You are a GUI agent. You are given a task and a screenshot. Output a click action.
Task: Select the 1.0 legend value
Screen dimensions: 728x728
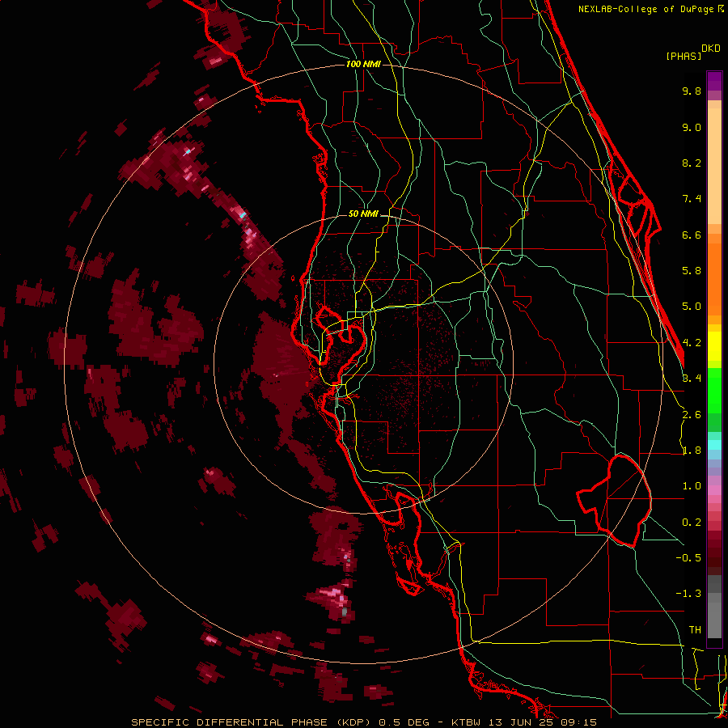coord(692,486)
